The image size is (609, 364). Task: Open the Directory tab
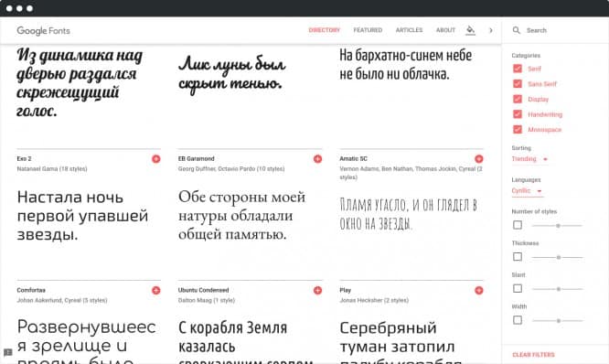tap(325, 30)
